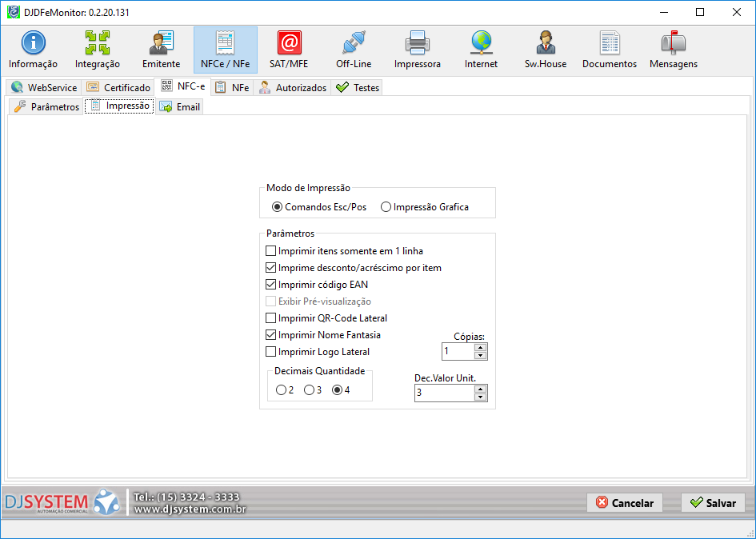
Task: Increase Dec.Valor Unit. value
Action: pyautogui.click(x=480, y=389)
